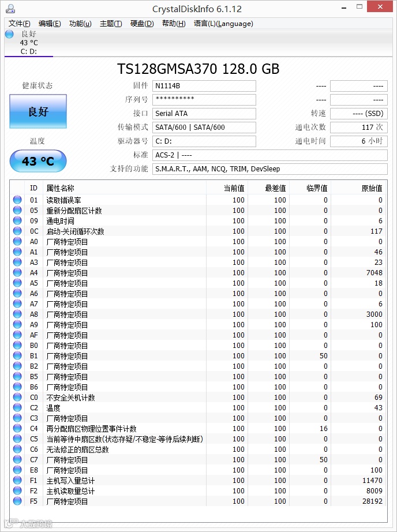Click status orb for attribute B6

point(17,387)
